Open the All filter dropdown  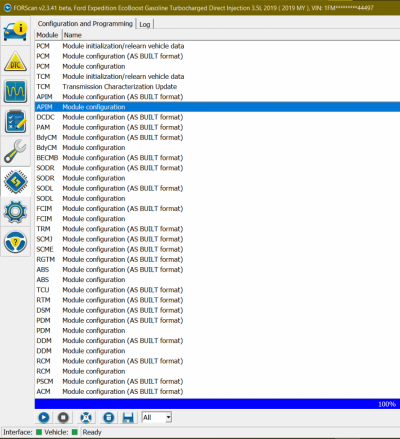pyautogui.click(x=157, y=417)
